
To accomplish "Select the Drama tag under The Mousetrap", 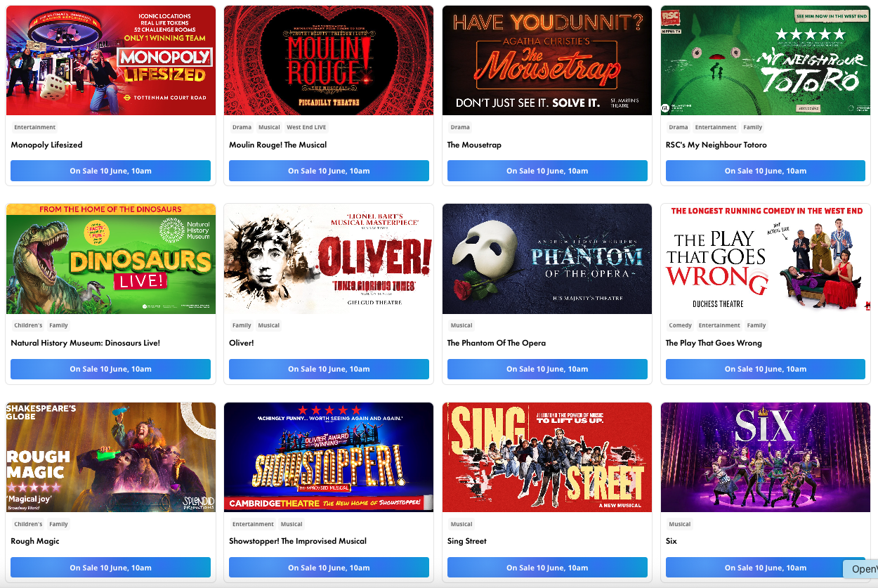I will click(460, 127).
